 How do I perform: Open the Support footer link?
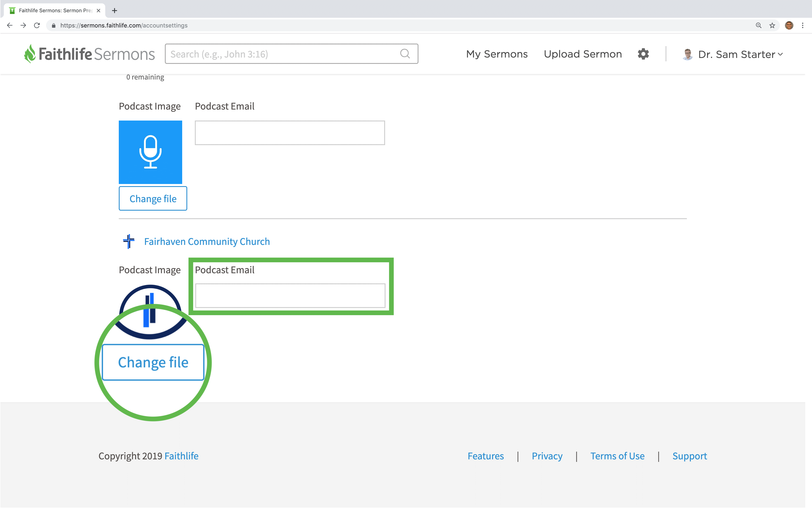click(689, 456)
